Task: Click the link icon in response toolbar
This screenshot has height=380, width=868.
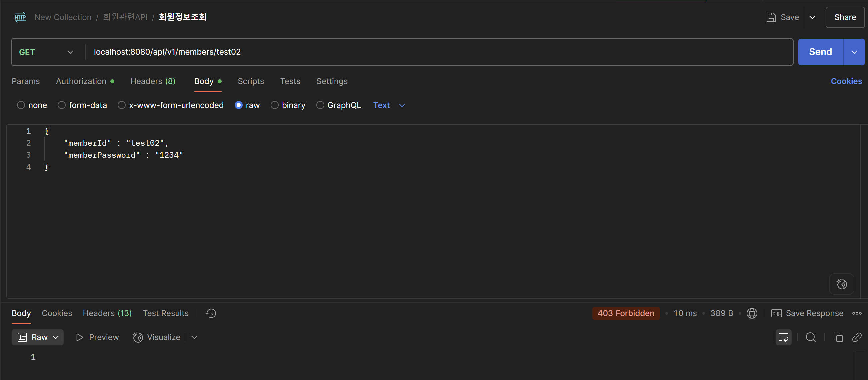Action: click(857, 337)
